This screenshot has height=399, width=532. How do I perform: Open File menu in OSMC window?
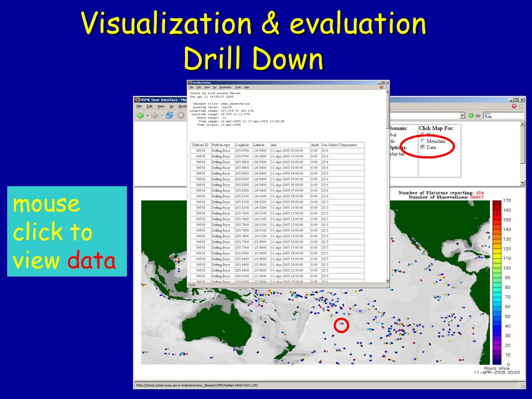coord(139,106)
